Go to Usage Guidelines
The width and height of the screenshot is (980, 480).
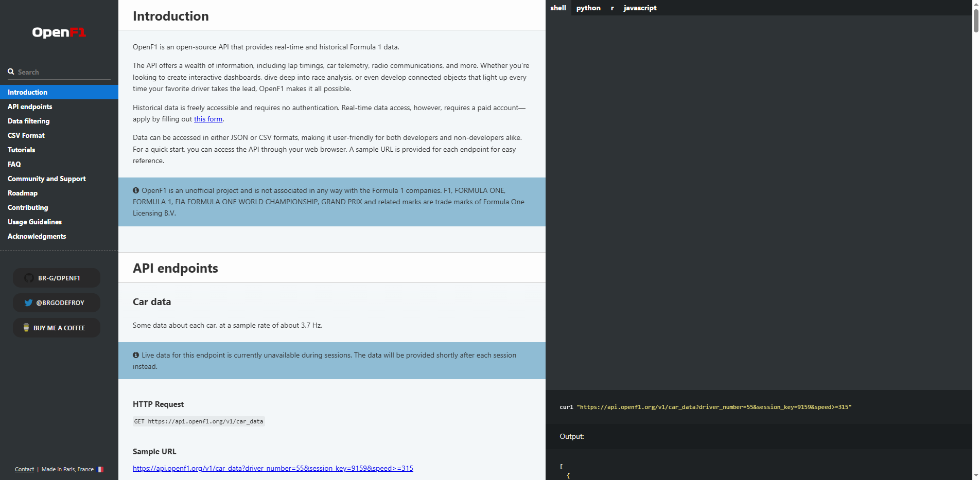tap(59, 222)
